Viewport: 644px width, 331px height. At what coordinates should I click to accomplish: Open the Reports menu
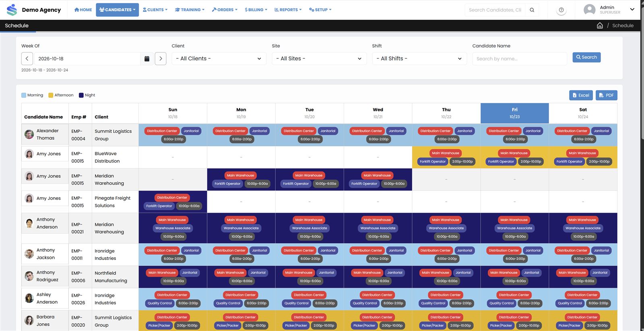[x=288, y=10]
